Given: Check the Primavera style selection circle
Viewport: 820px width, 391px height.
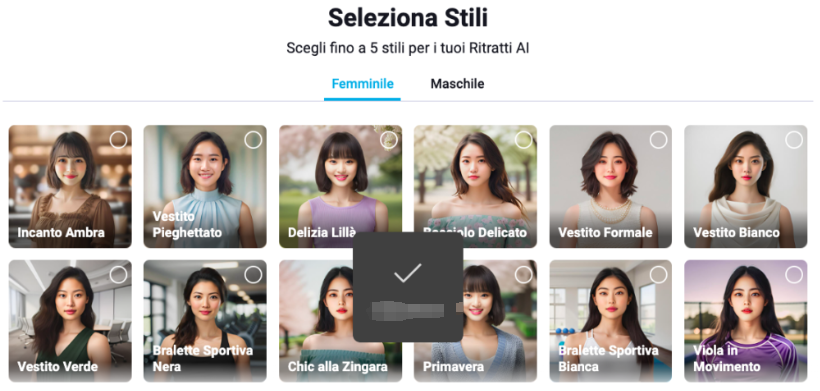Looking at the screenshot, I should [523, 274].
